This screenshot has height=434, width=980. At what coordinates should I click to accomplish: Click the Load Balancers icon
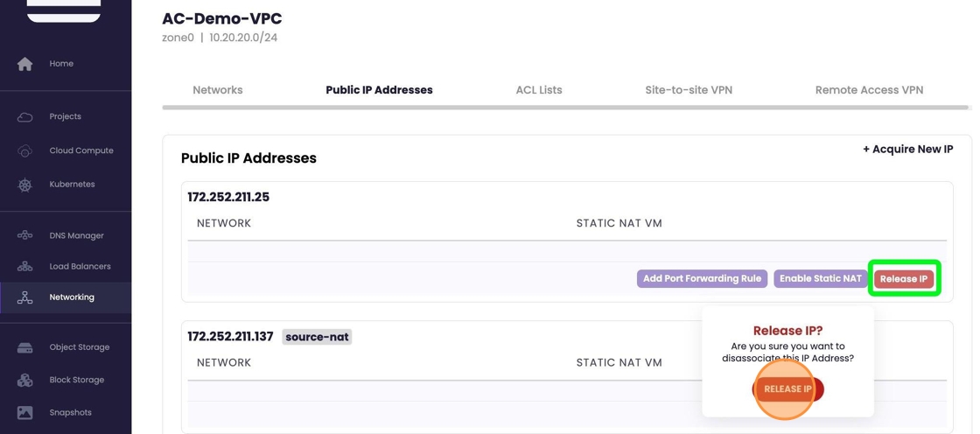tap(25, 266)
